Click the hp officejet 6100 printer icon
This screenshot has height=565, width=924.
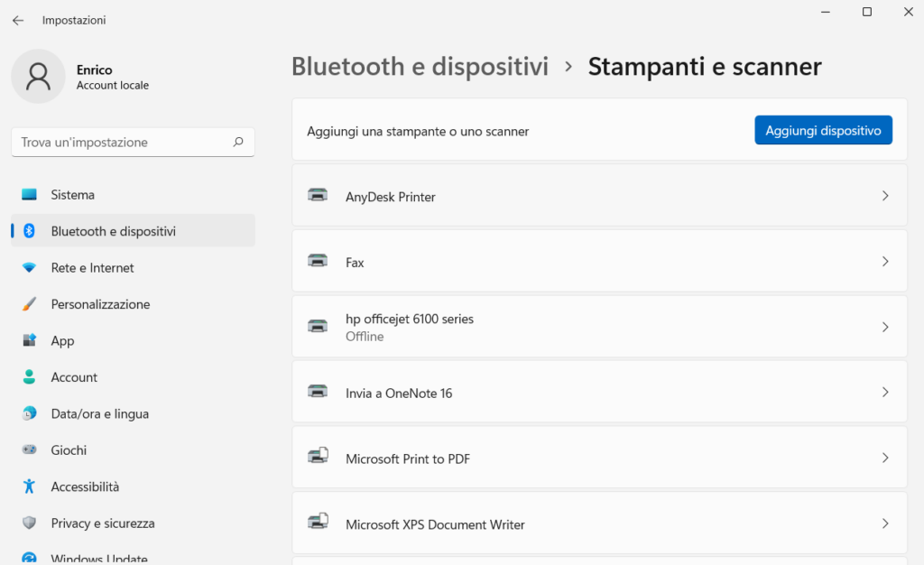click(x=318, y=326)
